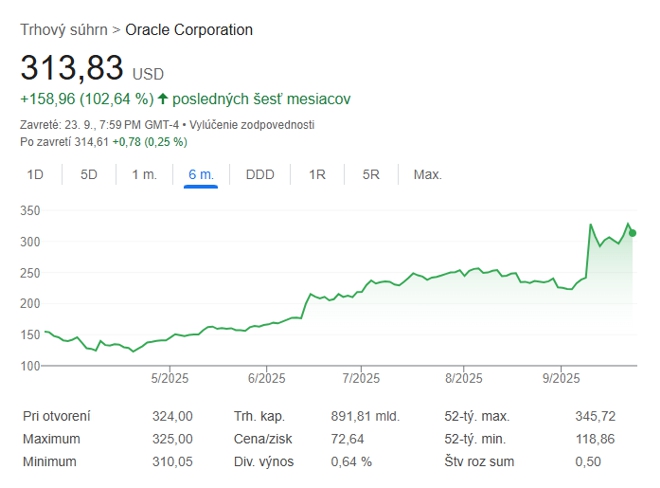Click the Vylúčenie zodpovednosti disclaimer link
Viewport: 660px width, 488px height.
(260, 125)
